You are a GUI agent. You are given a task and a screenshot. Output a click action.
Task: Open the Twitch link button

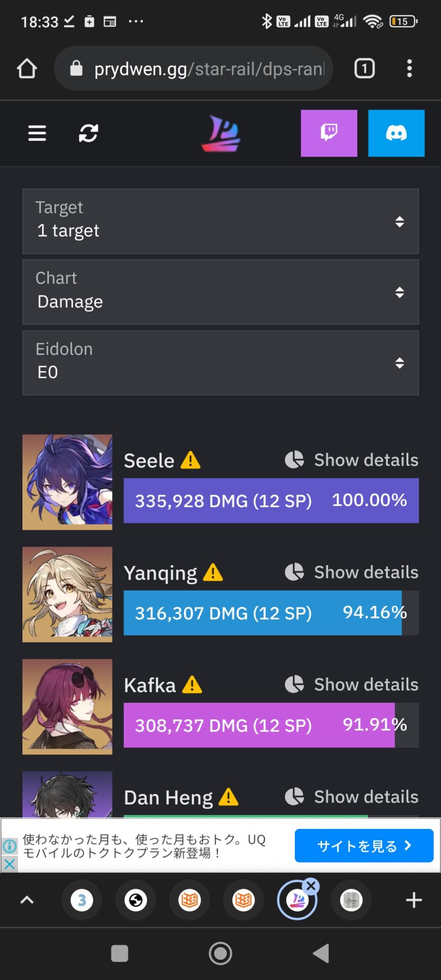(x=329, y=133)
